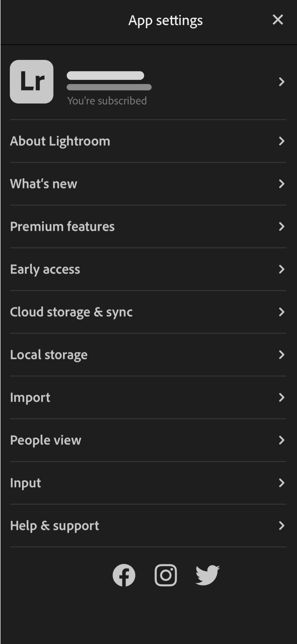Tap the chevron next to Help & support
The height and width of the screenshot is (644, 297).
tap(281, 526)
